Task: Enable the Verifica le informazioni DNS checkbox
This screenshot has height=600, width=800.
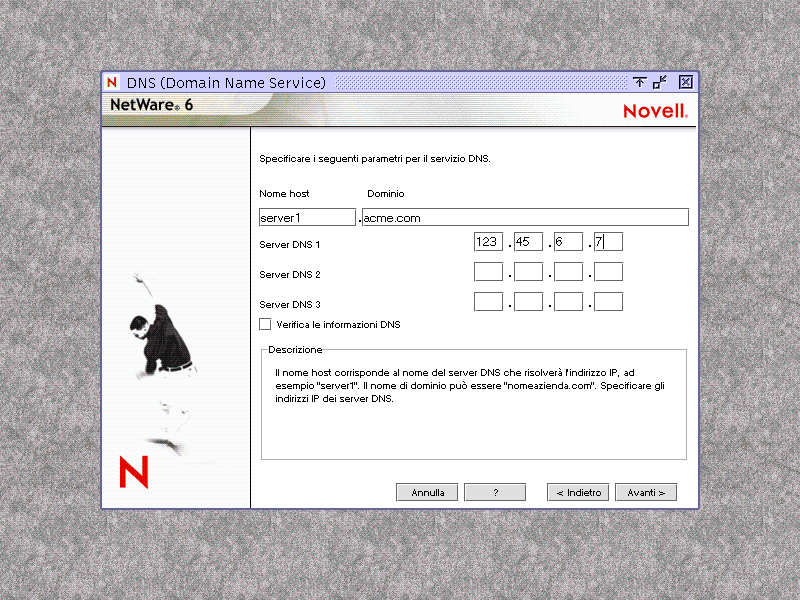Action: tap(265, 324)
